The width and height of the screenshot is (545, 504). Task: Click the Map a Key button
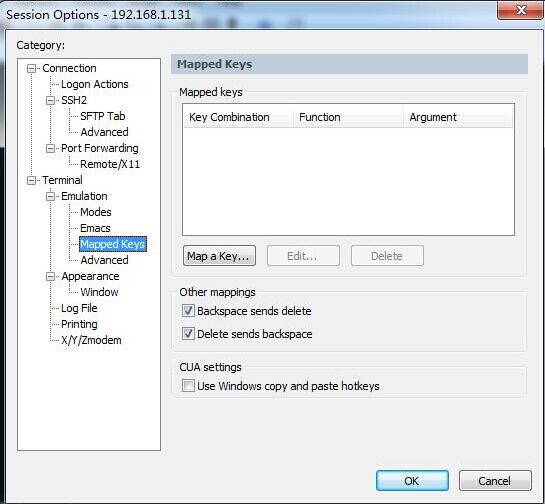click(219, 256)
